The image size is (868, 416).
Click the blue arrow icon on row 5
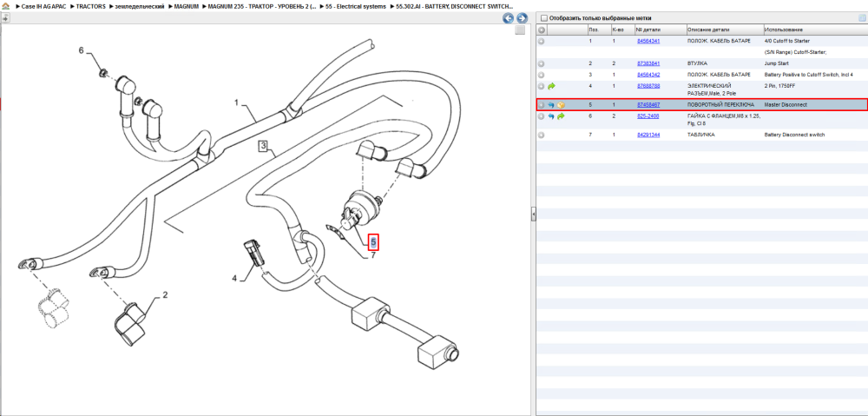tap(551, 105)
